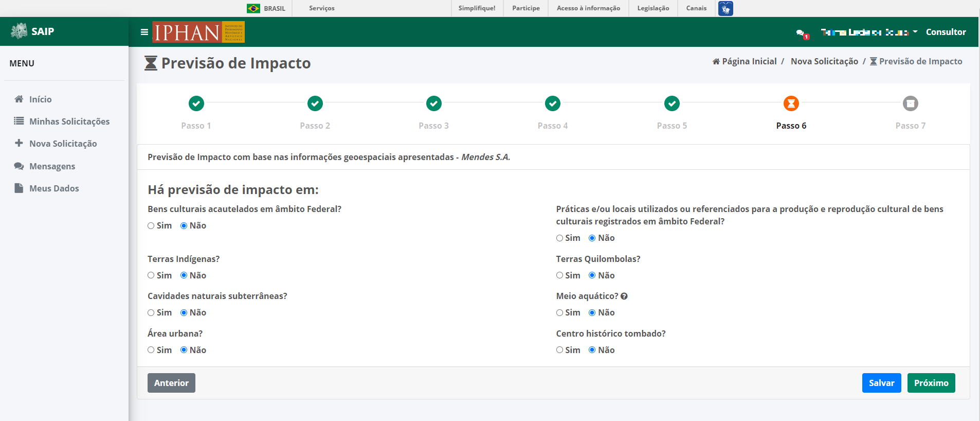Open Serviços in the top bar
This screenshot has height=421, width=980.
(x=322, y=8)
